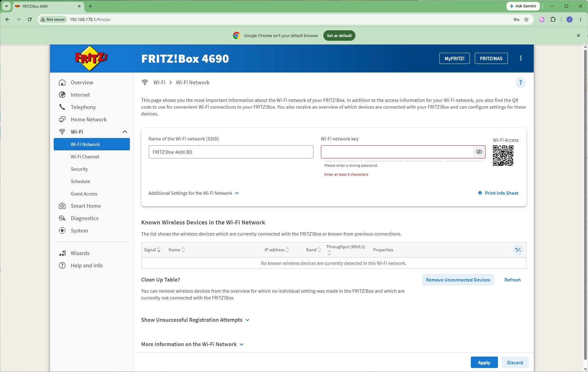This screenshot has height=372, width=588.
Task: Select the FRITZ!Box 4690 browser tab
Action: tap(48, 6)
